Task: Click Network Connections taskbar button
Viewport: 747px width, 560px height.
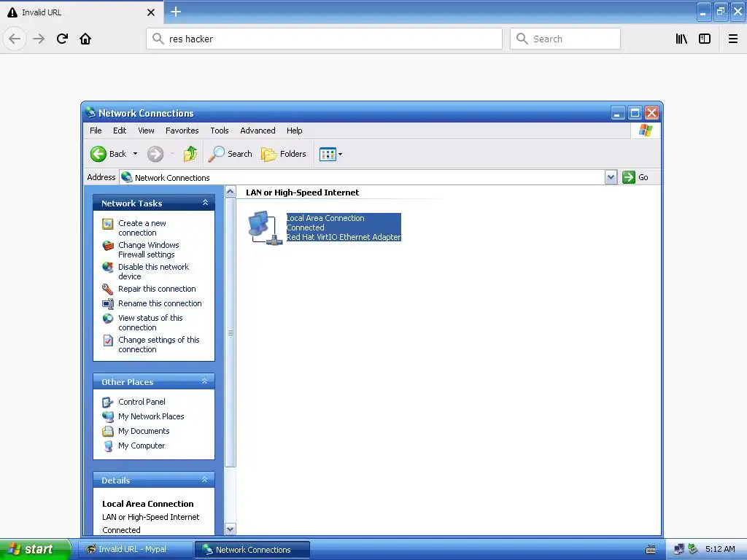Action: point(252,550)
